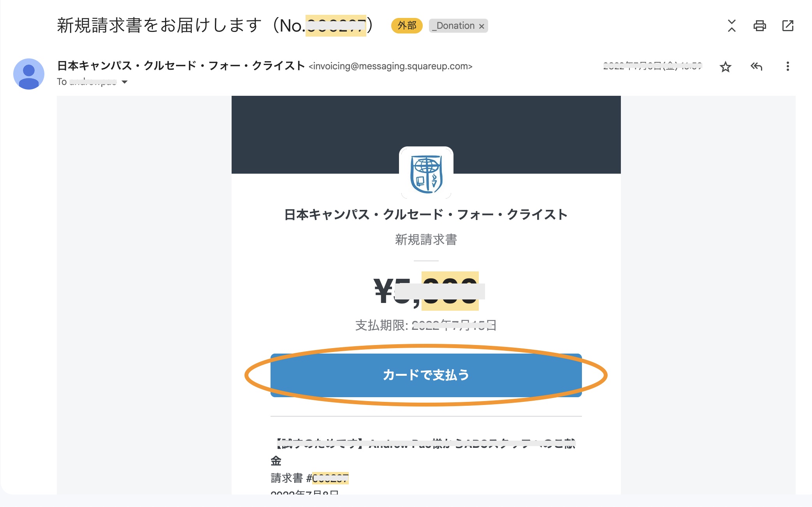Click the 新規請求書 subtitle in email body
This screenshot has height=507, width=812.
click(x=426, y=239)
